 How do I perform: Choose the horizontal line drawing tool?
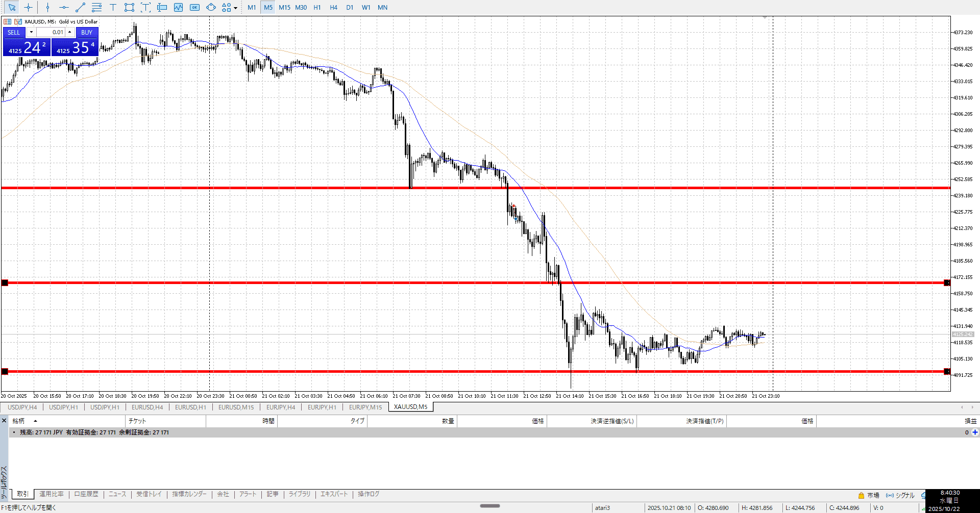click(x=64, y=7)
